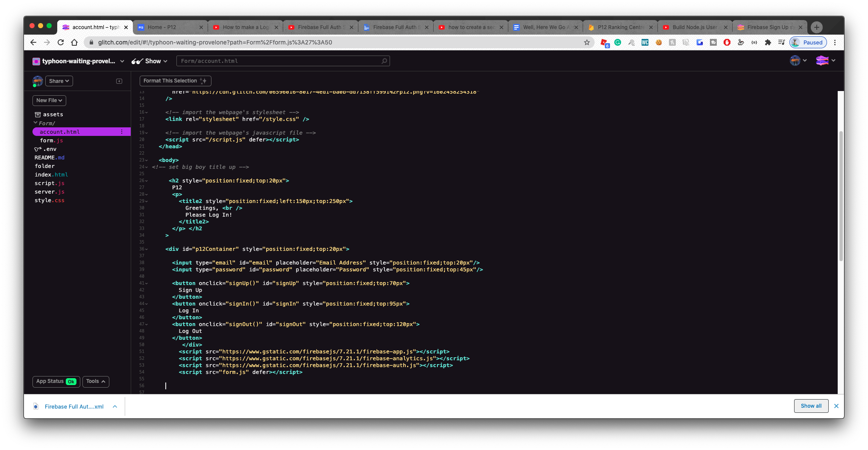Select the folder item in the file tree
868x450 pixels.
click(44, 166)
